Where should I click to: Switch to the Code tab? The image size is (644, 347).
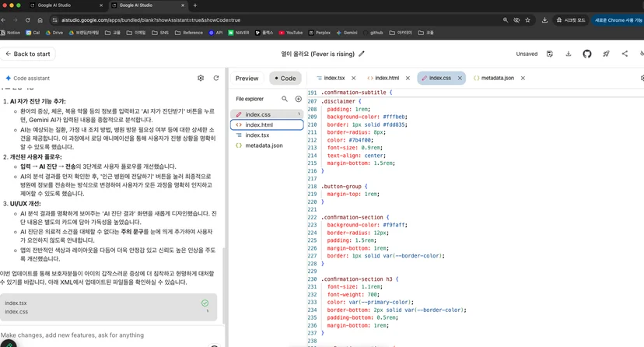coord(285,78)
